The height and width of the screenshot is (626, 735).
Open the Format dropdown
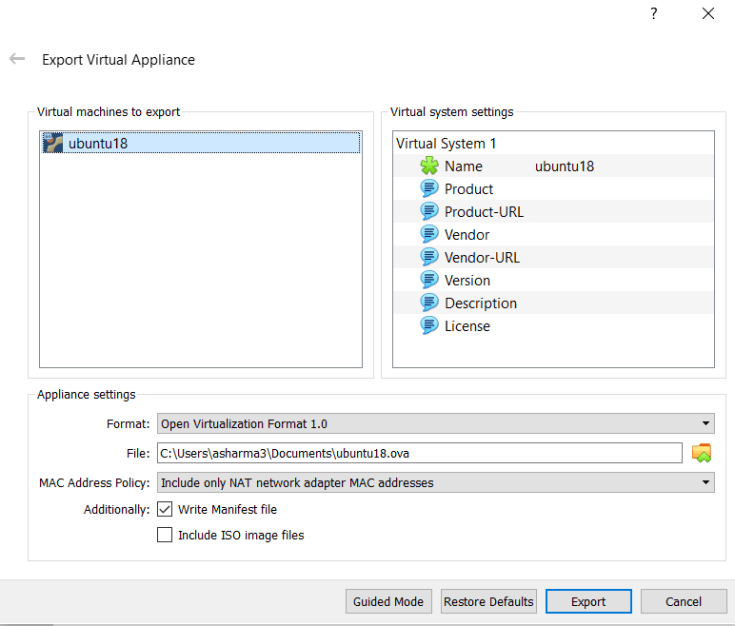(x=435, y=424)
